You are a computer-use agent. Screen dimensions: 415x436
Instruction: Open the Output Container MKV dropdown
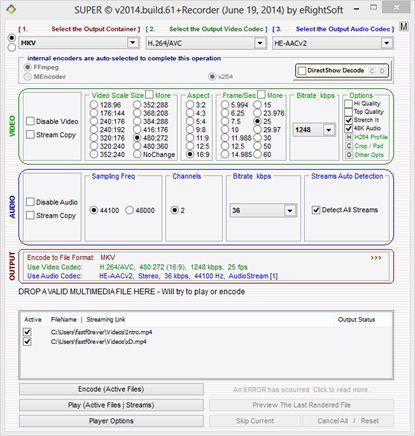coord(133,43)
